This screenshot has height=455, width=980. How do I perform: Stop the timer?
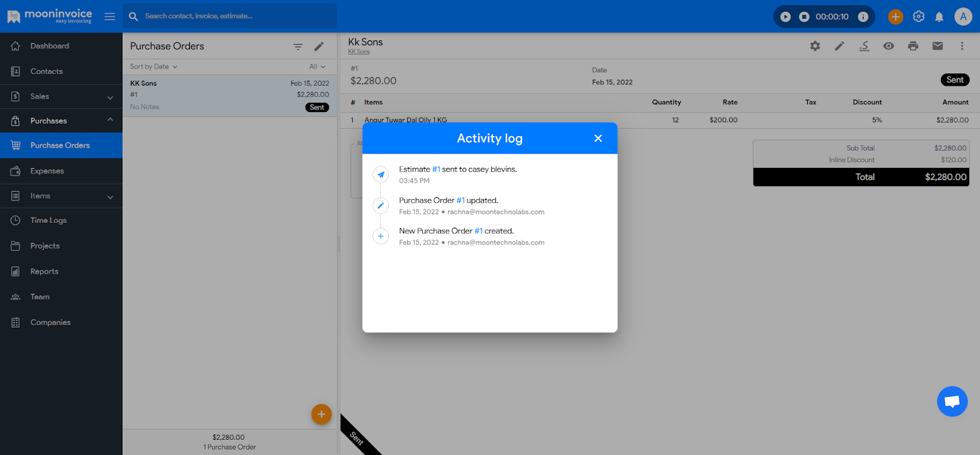point(804,17)
